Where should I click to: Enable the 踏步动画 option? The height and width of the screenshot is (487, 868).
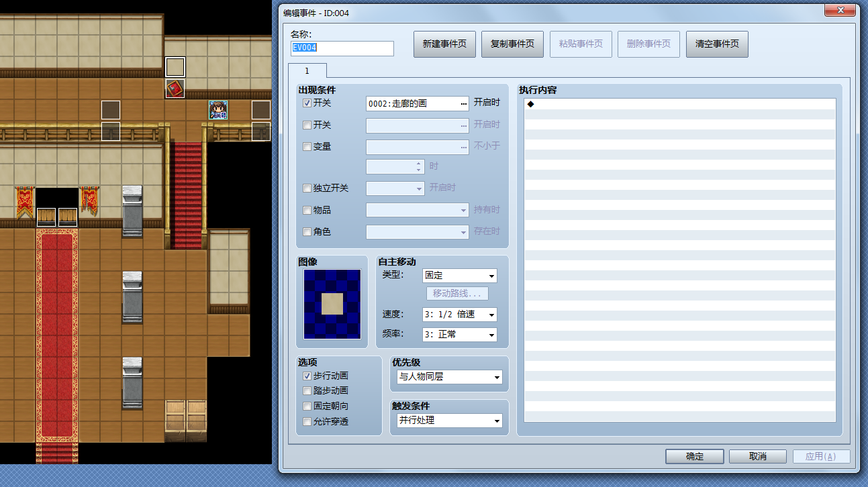(x=307, y=391)
